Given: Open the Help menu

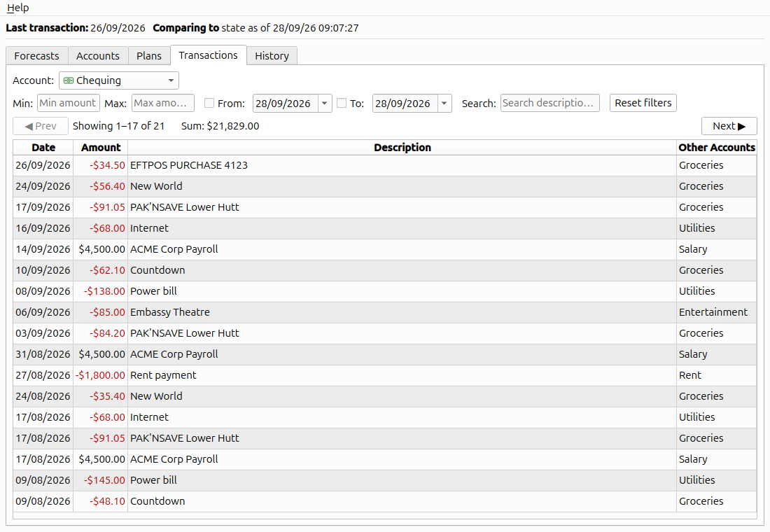Looking at the screenshot, I should (17, 8).
